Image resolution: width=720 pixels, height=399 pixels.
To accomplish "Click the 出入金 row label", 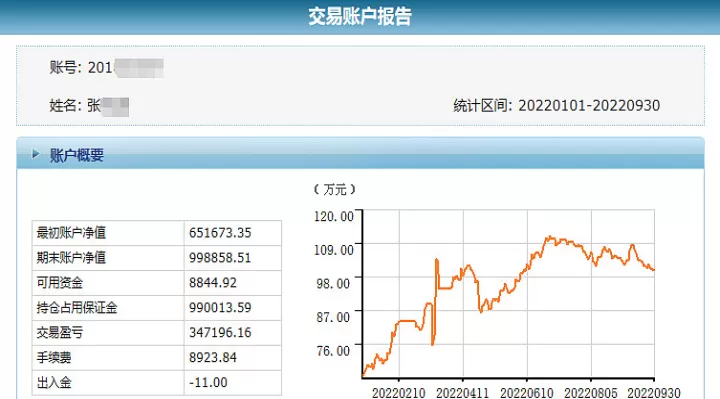I will tap(54, 382).
